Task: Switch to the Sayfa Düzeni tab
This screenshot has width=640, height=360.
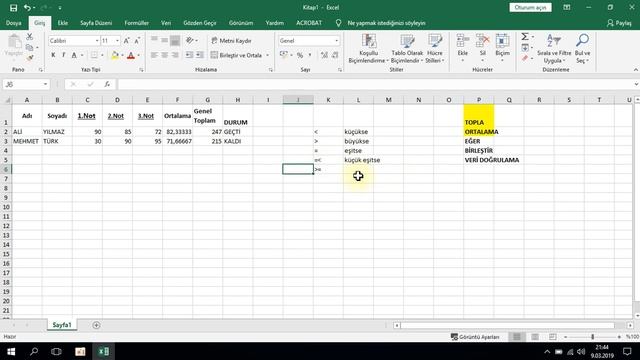Action: (96, 23)
